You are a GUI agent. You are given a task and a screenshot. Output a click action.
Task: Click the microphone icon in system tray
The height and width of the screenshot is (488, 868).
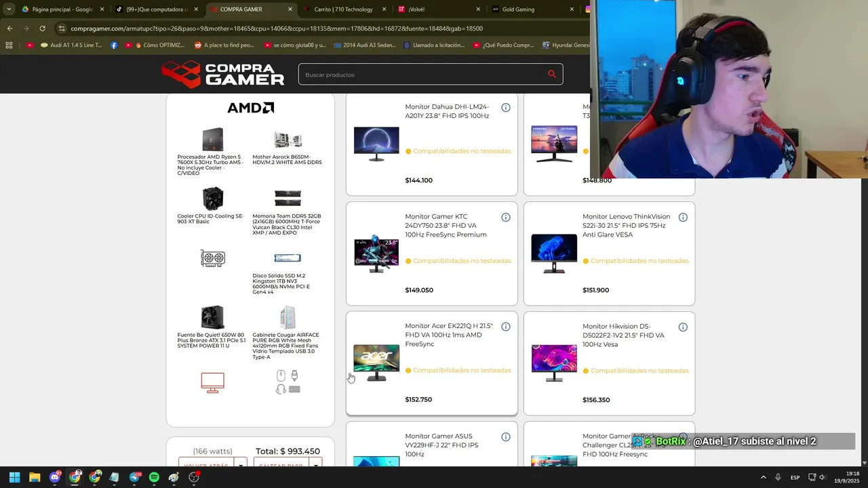pyautogui.click(x=778, y=477)
